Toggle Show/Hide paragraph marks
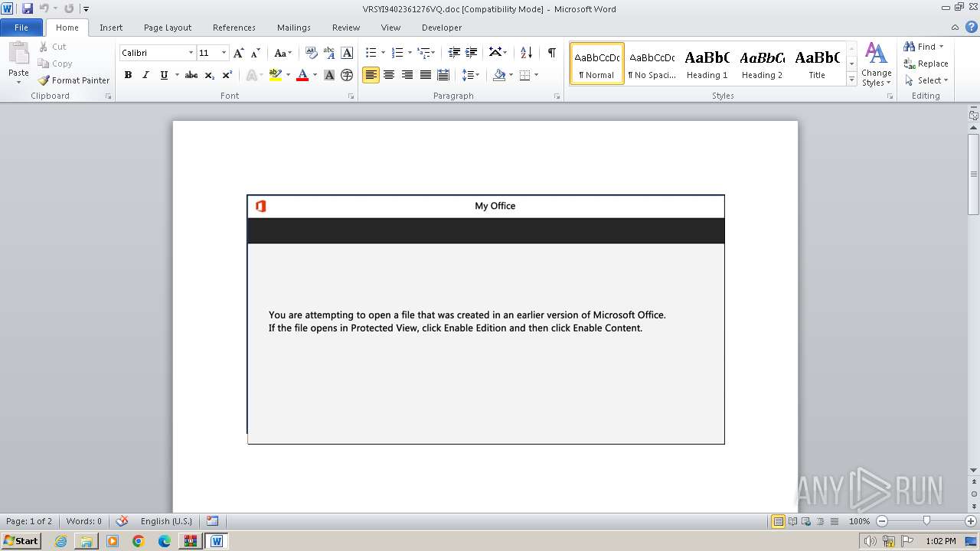The width and height of the screenshot is (980, 551). tap(551, 53)
